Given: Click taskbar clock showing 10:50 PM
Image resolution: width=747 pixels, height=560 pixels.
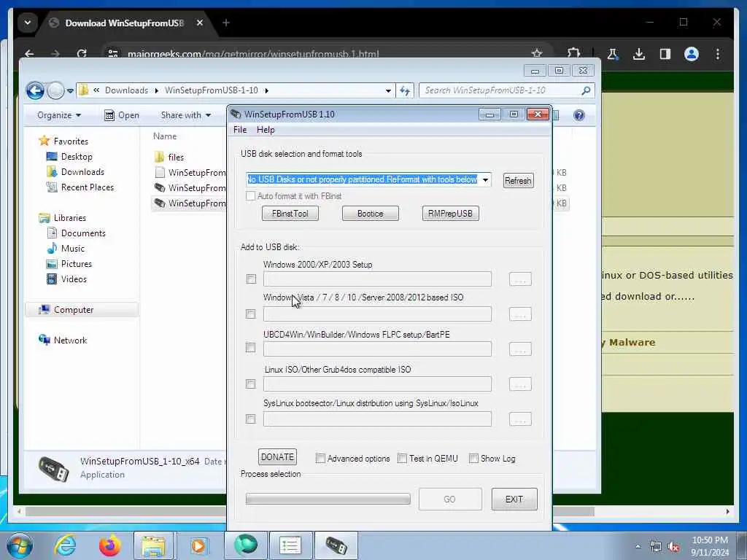Looking at the screenshot, I should click(710, 546).
